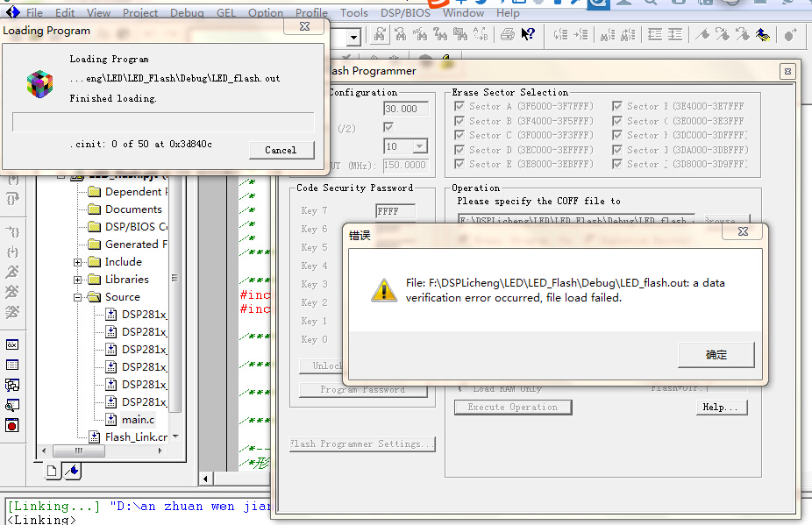The height and width of the screenshot is (525, 812).
Task: Expand the Include folder
Action: pos(77,263)
